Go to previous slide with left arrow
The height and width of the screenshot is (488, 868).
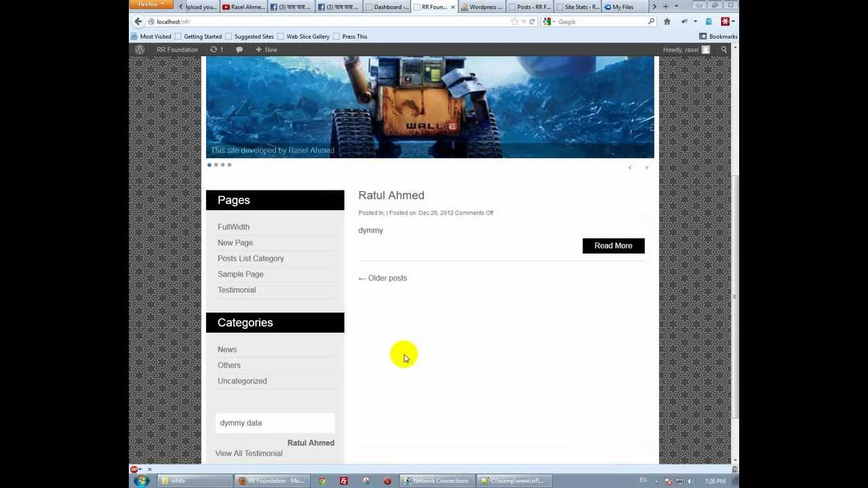(630, 167)
